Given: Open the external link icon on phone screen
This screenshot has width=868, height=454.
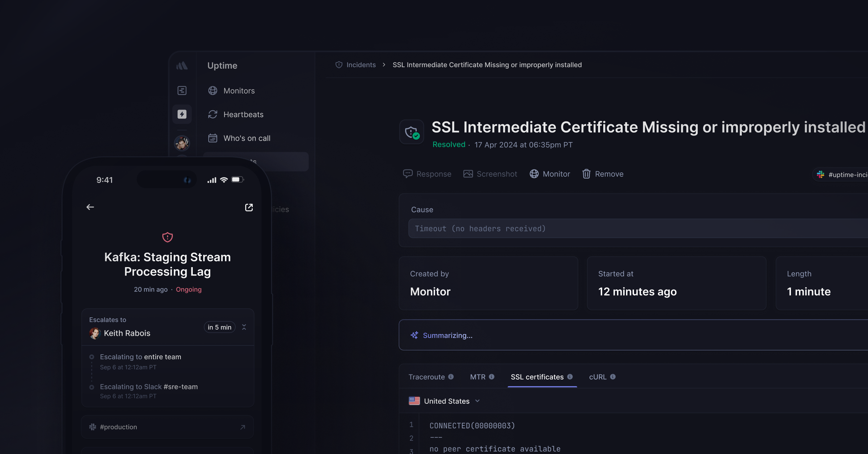Looking at the screenshot, I should 249,207.
